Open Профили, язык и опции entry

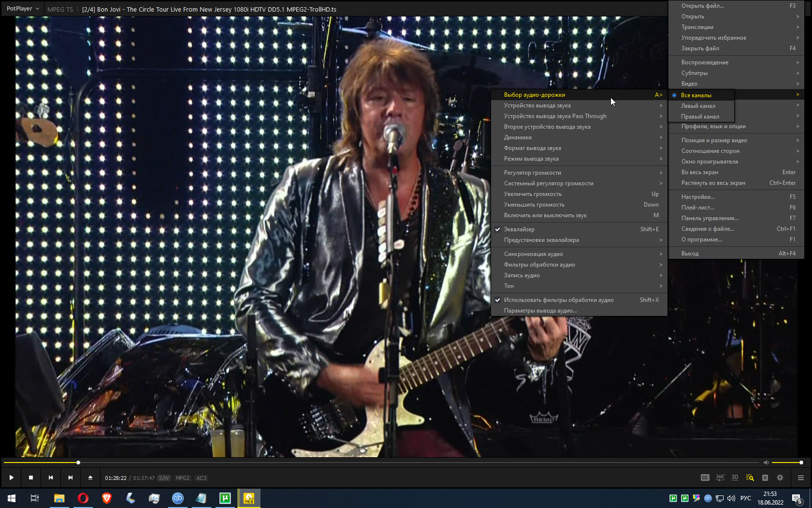point(736,126)
